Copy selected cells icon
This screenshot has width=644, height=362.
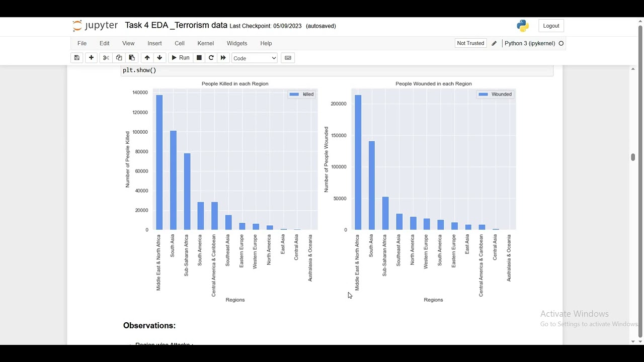[x=119, y=58]
